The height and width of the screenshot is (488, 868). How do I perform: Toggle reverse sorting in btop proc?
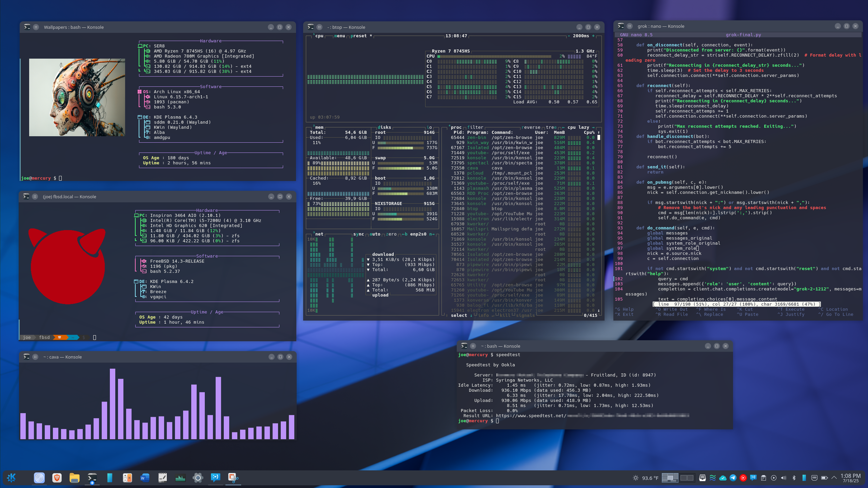tap(531, 127)
